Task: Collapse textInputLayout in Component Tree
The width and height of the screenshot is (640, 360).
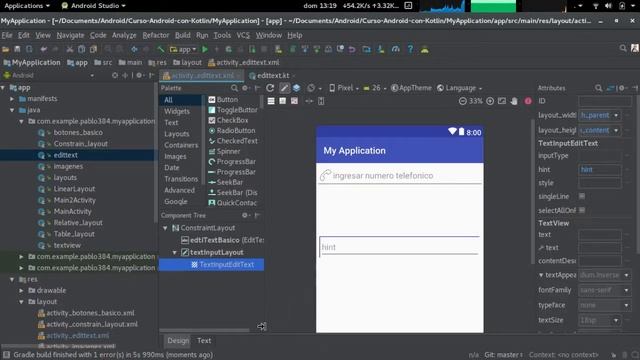Action: tap(175, 253)
